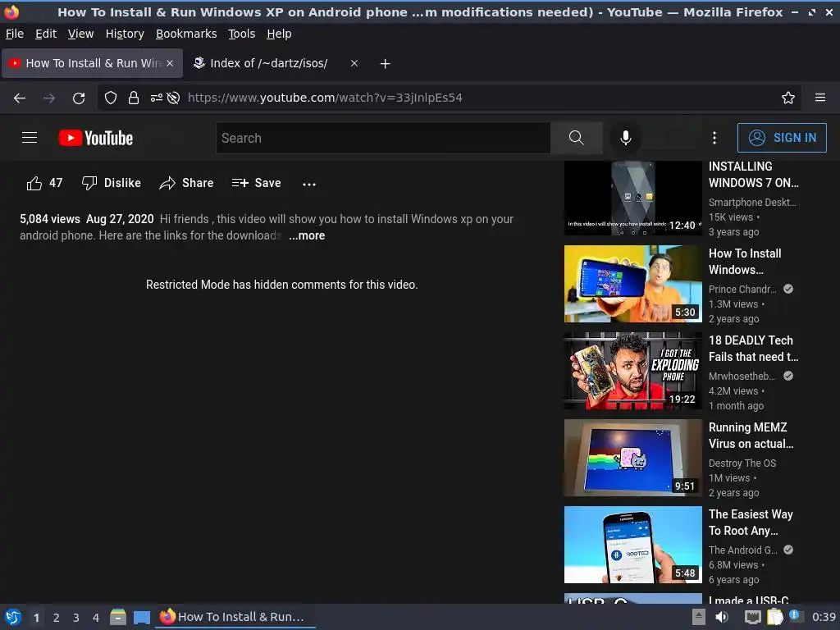The image size is (840, 630).
Task: Save the video to a playlist
Action: coord(256,183)
